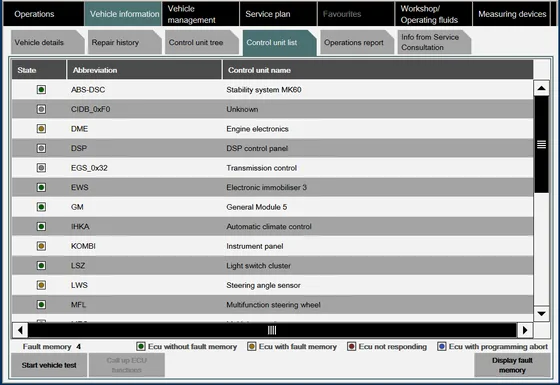The image size is (560, 385).
Task: Sort by the State column header
Action: tap(39, 70)
